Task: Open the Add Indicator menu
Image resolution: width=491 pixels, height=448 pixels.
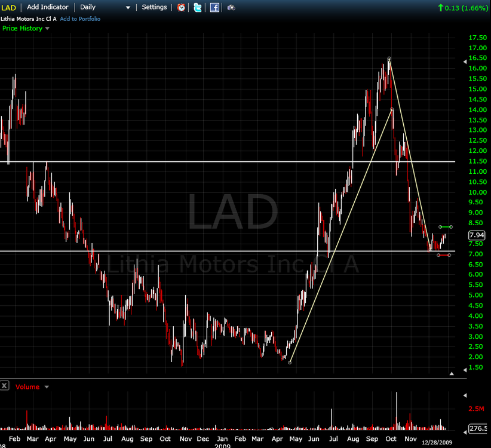Action: coord(48,7)
